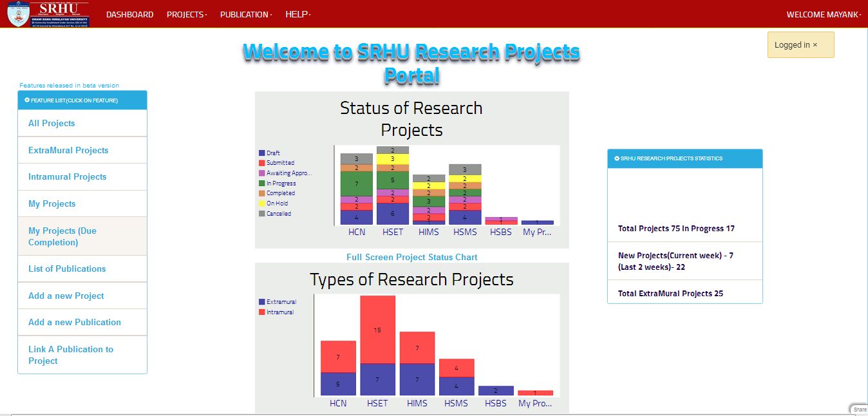Click the Cancelled legend swatch

tap(261, 213)
